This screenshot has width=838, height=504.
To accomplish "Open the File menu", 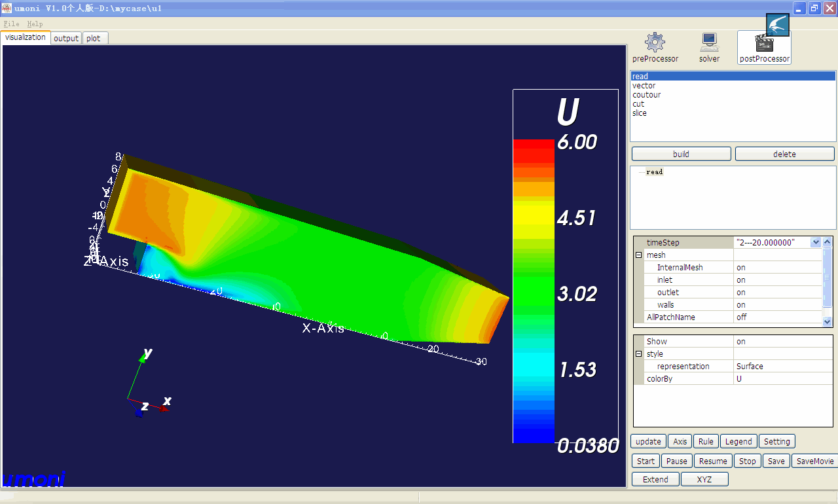I will (11, 24).
